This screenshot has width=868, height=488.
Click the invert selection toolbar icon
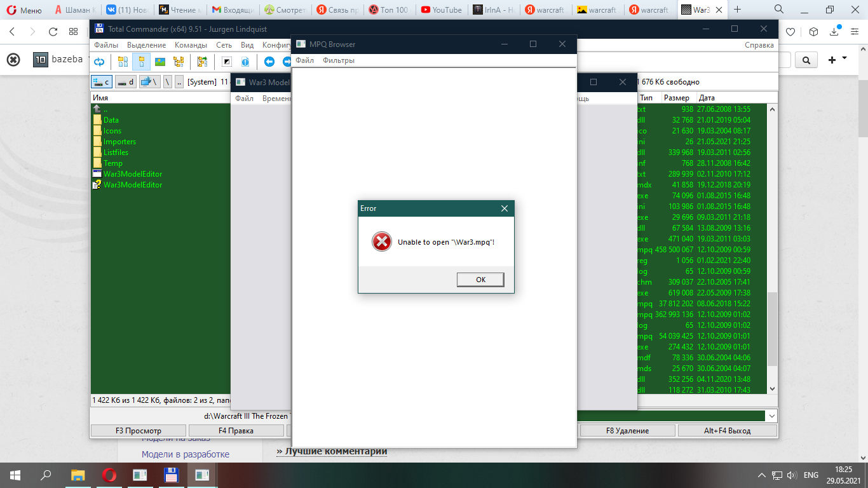[x=227, y=62]
